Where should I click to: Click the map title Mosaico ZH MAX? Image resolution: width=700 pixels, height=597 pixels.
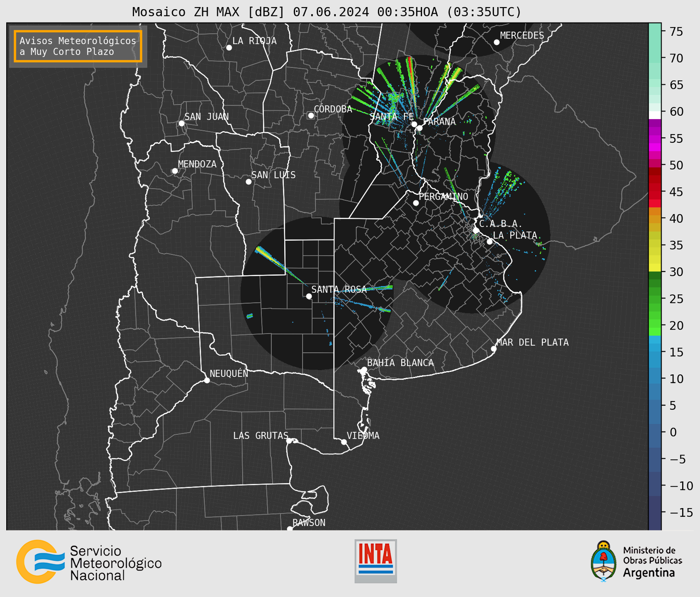click(327, 12)
